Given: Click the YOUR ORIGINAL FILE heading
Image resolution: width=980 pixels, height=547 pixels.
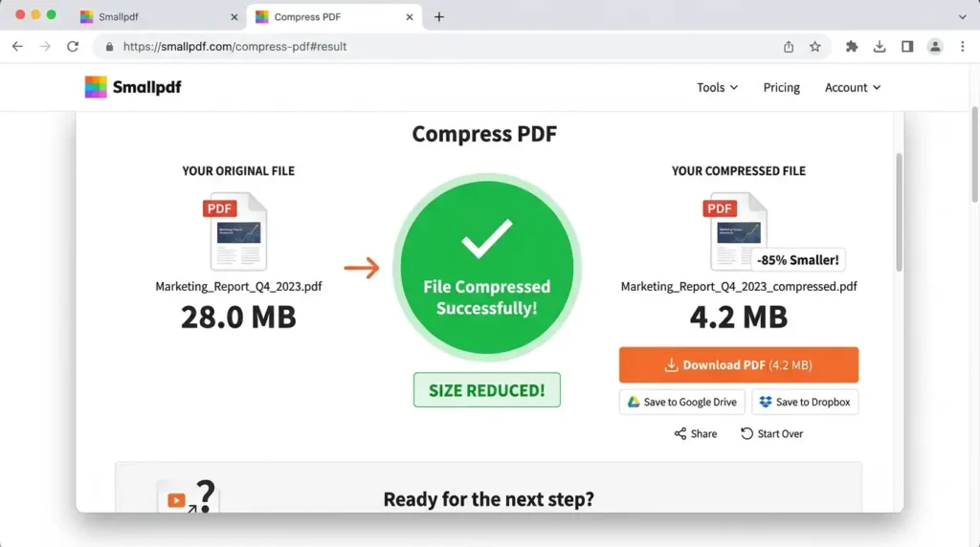Looking at the screenshot, I should tap(238, 170).
